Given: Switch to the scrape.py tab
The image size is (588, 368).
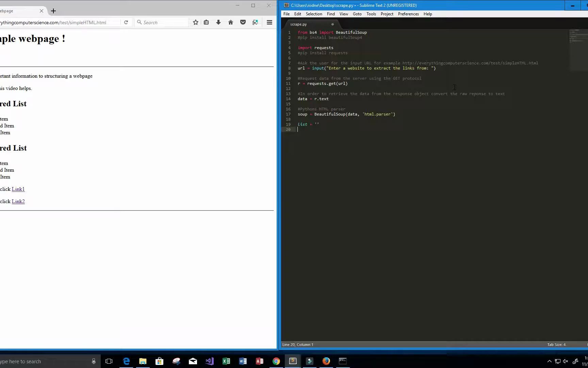Looking at the screenshot, I should (298, 24).
